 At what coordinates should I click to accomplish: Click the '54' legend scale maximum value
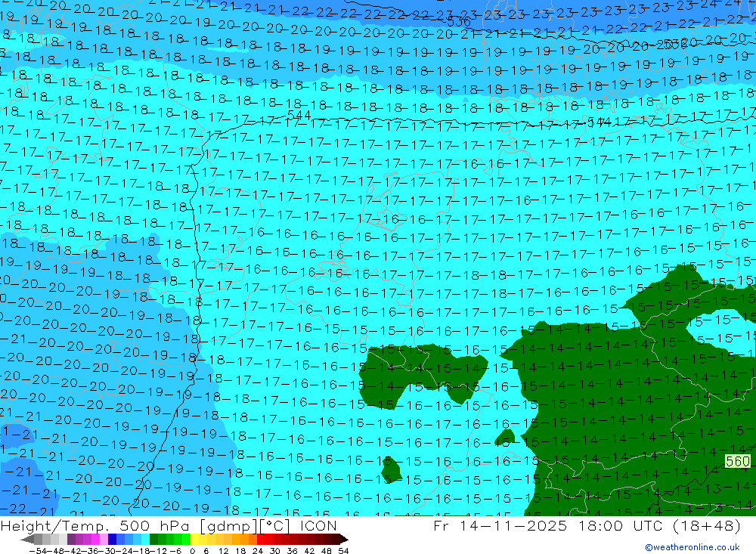343,551
